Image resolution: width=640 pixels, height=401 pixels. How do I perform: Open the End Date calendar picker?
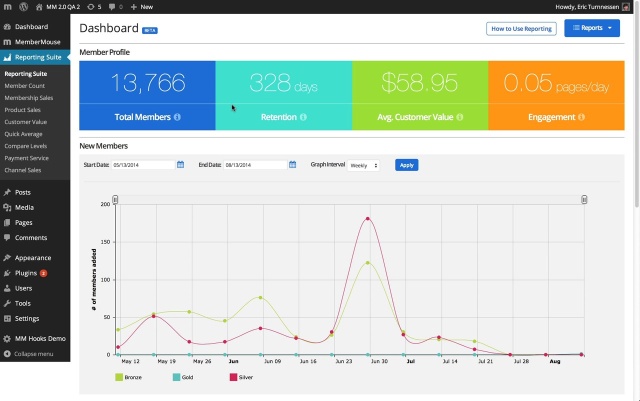point(292,164)
